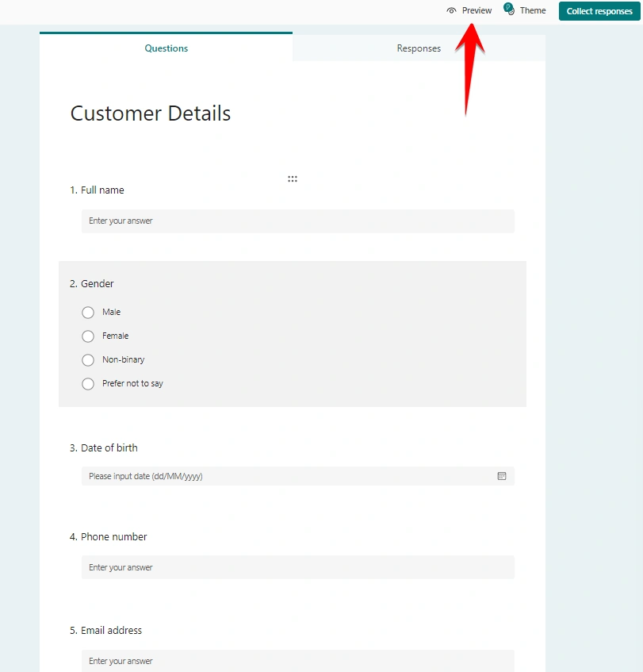Switch to the Questions tab
This screenshot has height=672, width=643.
166,48
